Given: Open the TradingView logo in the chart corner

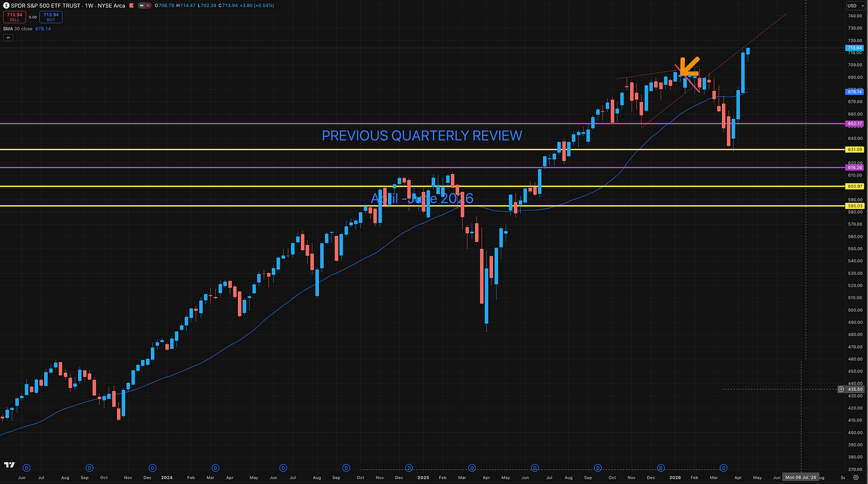Looking at the screenshot, I should (10, 466).
